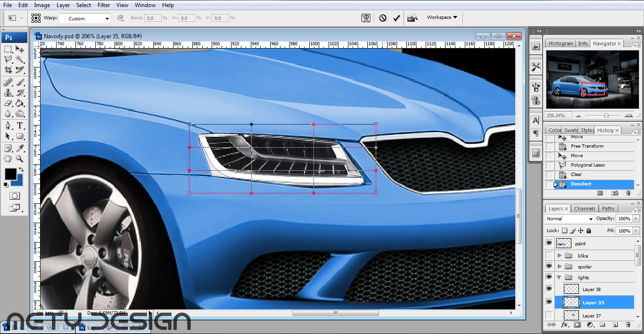The height and width of the screenshot is (334, 644).
Task: Select the Crop tool
Action: point(8,69)
